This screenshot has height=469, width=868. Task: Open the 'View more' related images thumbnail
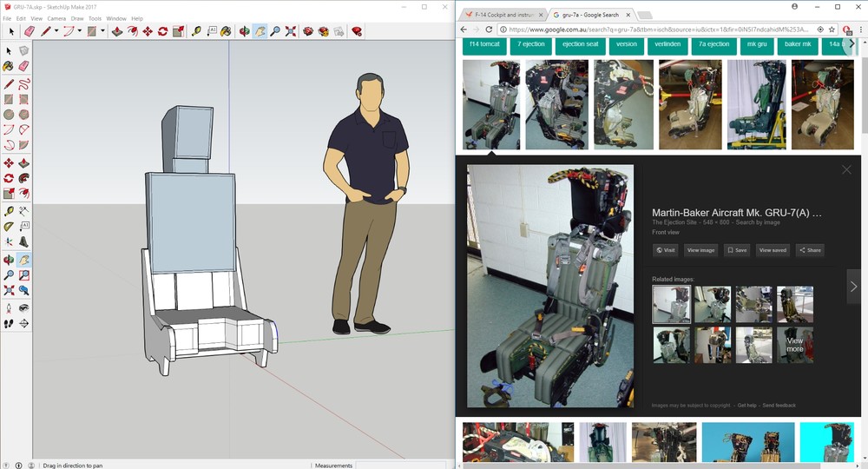794,345
